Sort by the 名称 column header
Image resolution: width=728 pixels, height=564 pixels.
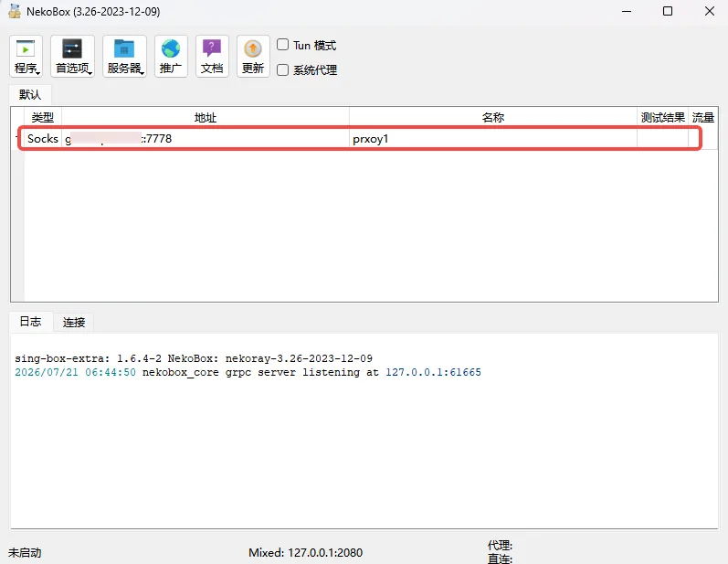click(493, 117)
